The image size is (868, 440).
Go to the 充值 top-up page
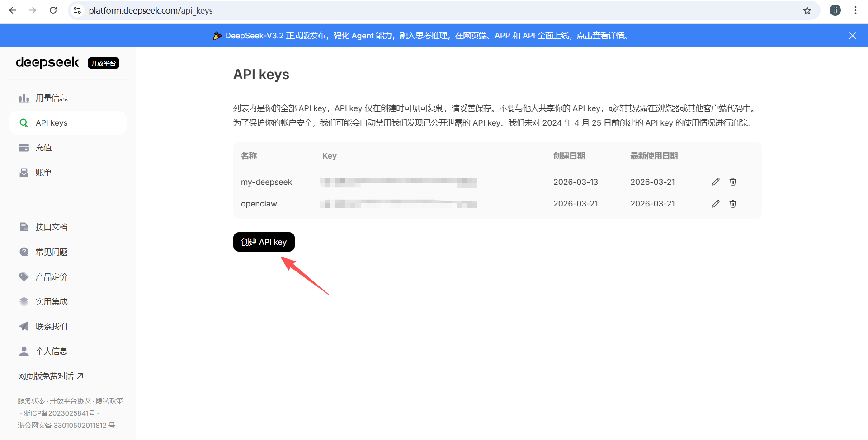pos(68,148)
